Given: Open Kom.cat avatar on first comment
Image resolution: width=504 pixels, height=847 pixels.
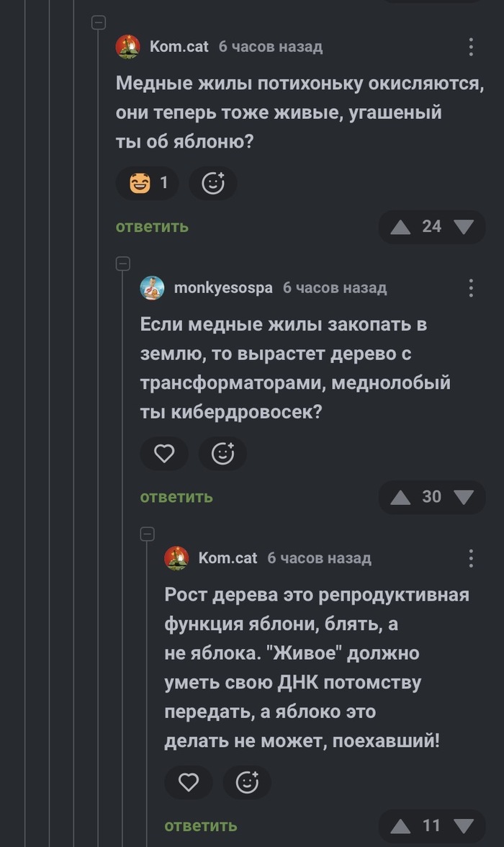Looking at the screenshot, I should (x=128, y=47).
